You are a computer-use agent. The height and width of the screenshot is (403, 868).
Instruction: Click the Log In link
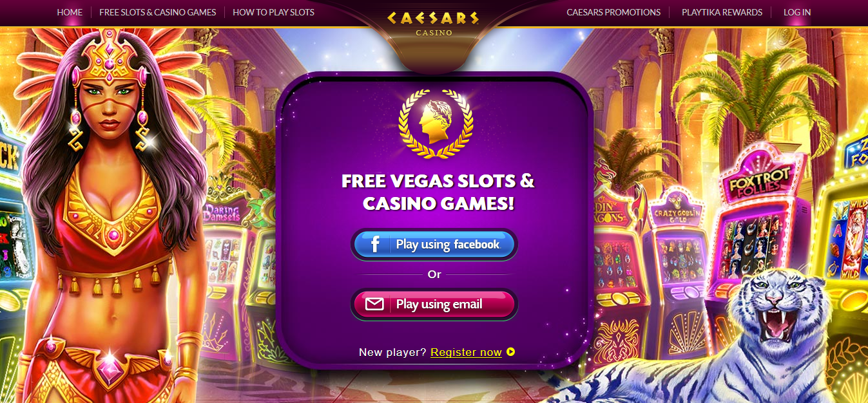797,12
